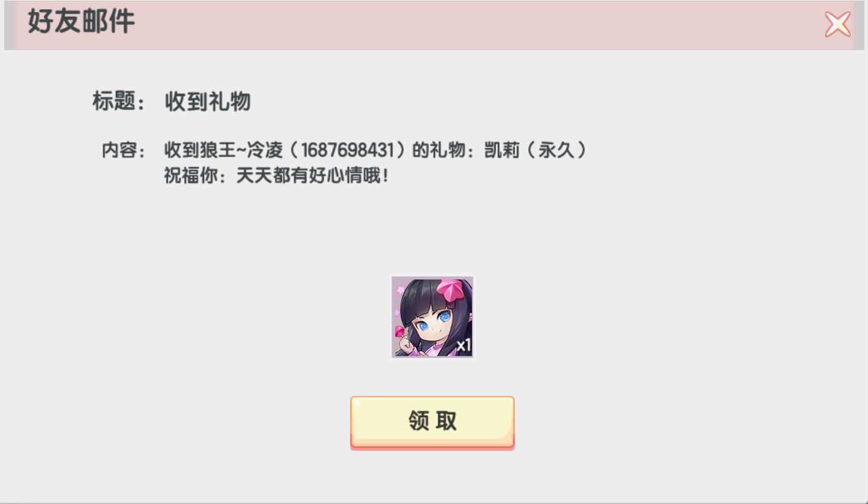Tap the pink bow on character portrait
The width and height of the screenshot is (868, 504).
coord(449,290)
